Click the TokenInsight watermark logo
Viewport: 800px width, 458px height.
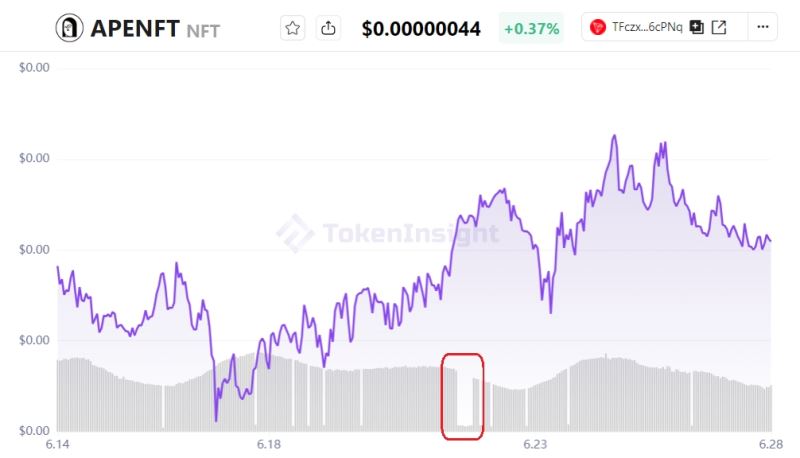[295, 234]
